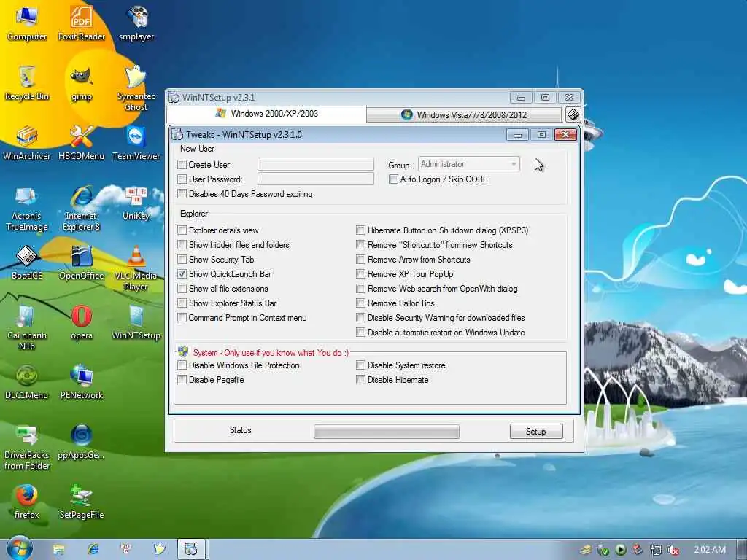Select the gimp desktop icon
This screenshot has height=560, width=747.
point(82,83)
